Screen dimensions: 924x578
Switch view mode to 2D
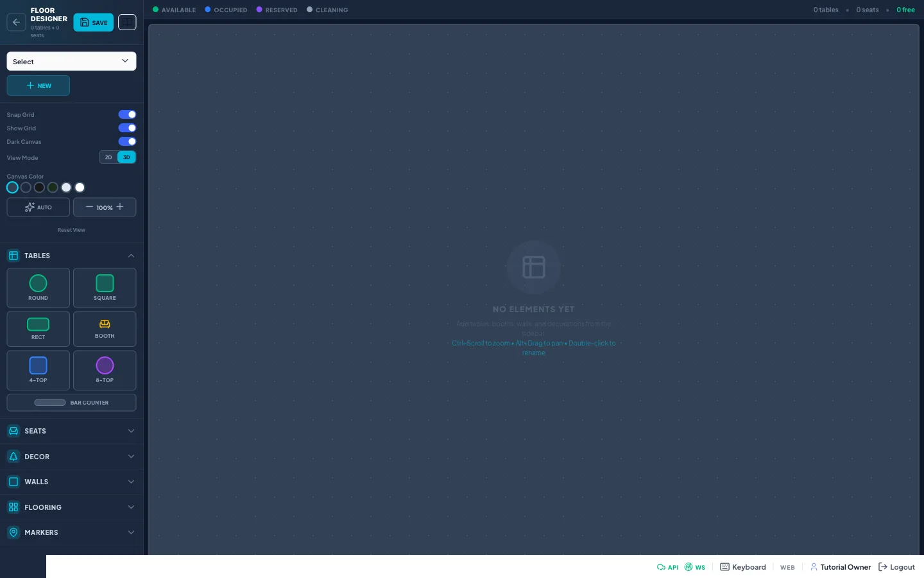click(x=108, y=157)
